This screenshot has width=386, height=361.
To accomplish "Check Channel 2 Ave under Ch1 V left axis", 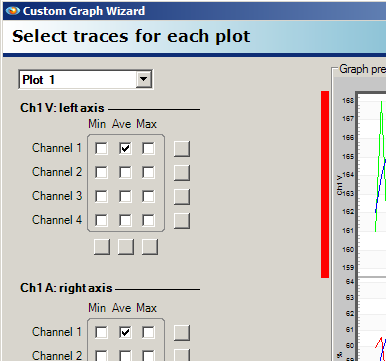I will (125, 172).
